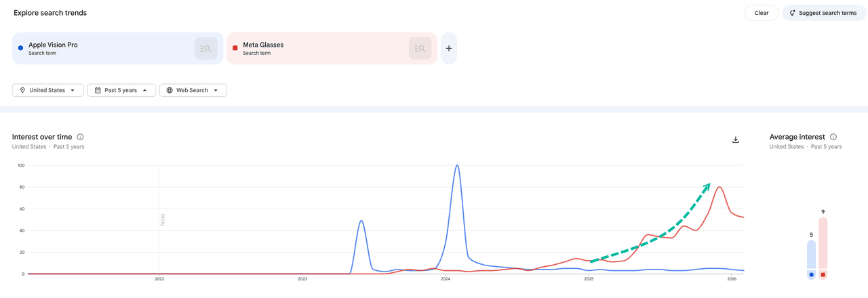Click the calendar icon in the time filter

click(98, 90)
